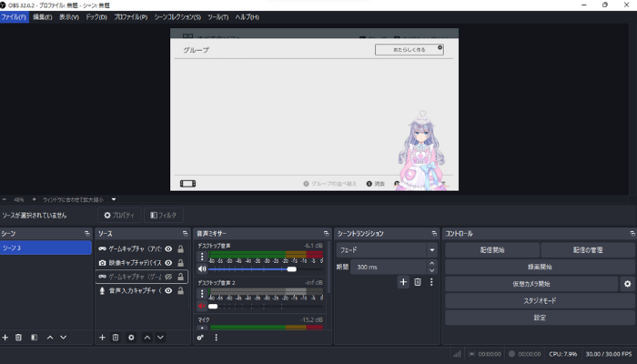Float the シーン dock panel

(87, 234)
